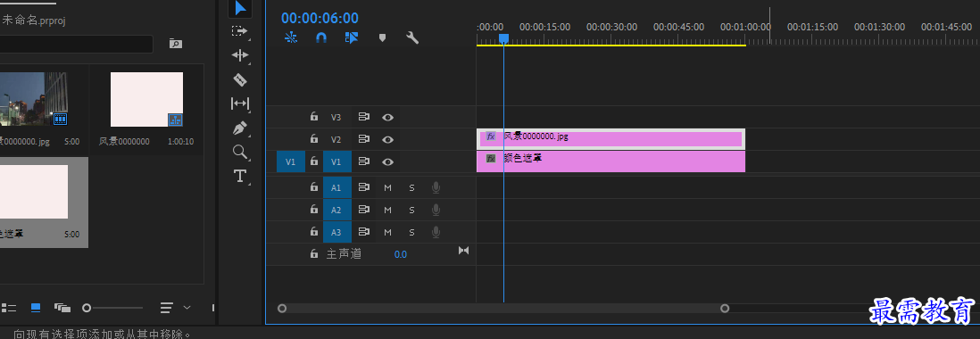Toggle Linked Selection in timeline

coord(352,37)
